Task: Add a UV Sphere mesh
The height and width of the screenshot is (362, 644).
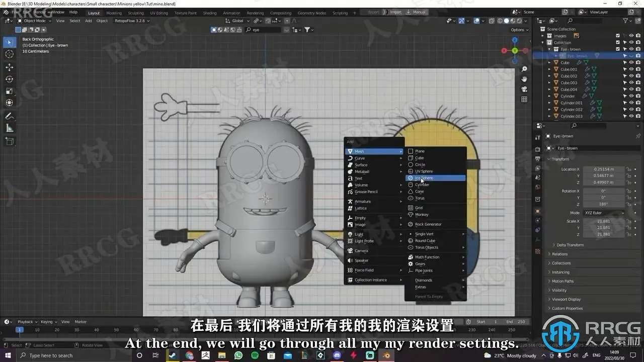Action: coord(436,171)
